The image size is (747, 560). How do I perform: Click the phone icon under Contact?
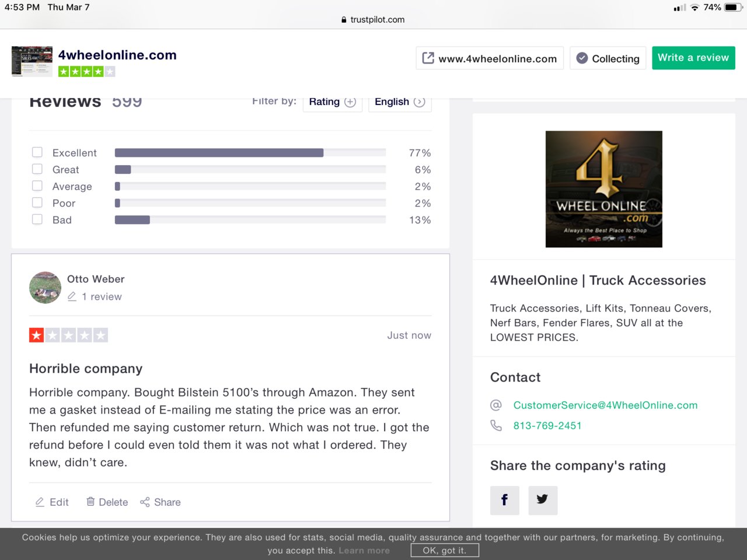[496, 425]
